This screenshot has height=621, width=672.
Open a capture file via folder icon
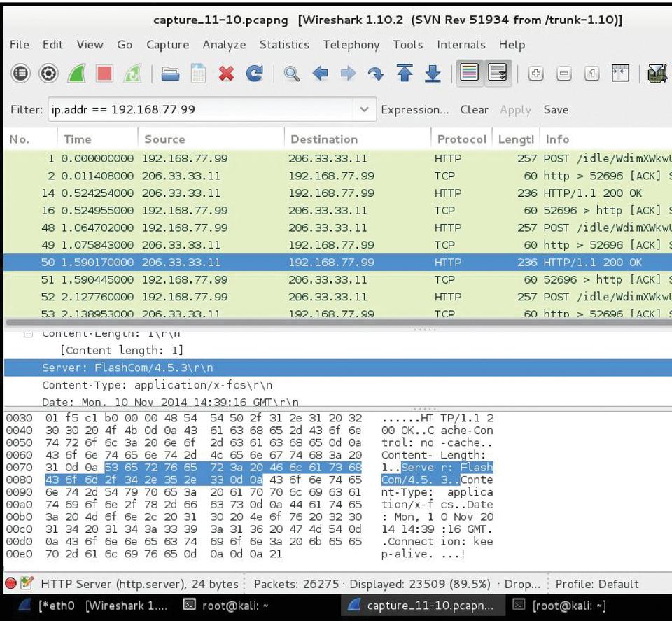coord(170,74)
